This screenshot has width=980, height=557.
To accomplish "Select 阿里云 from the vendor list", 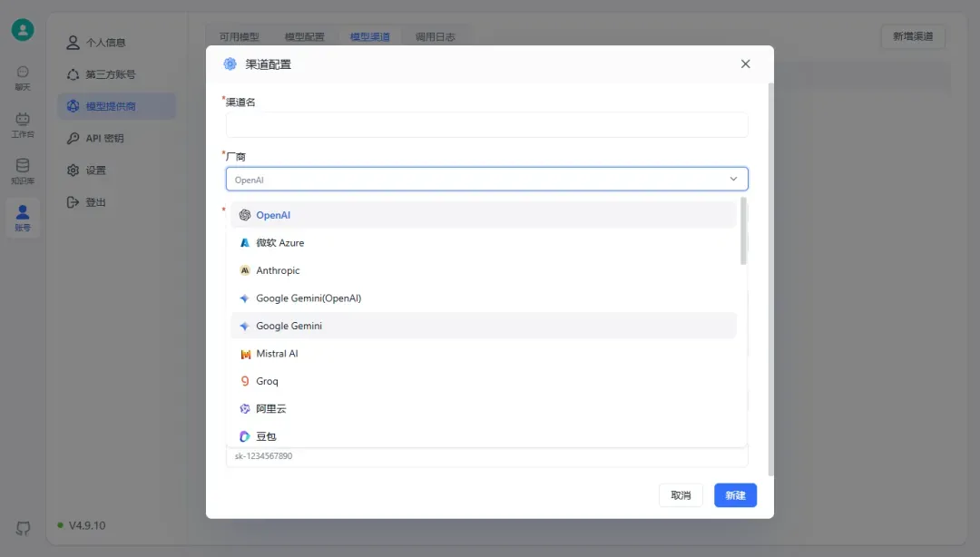I will click(484, 409).
